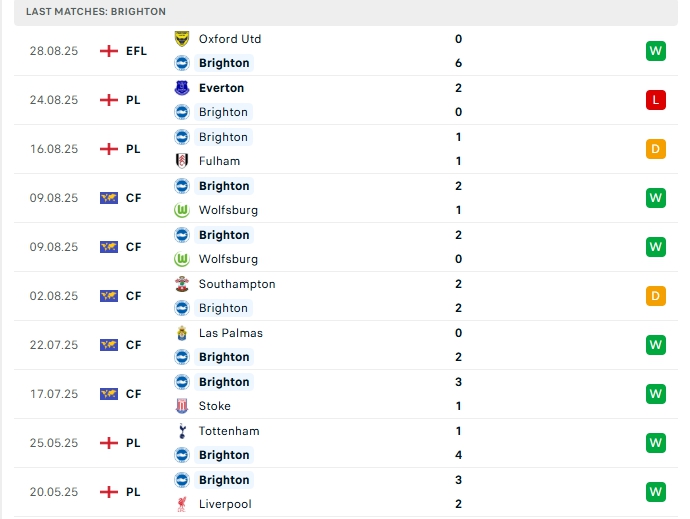Image resolution: width=690 pixels, height=519 pixels.
Task: Click the Southampton club crest
Action: pos(182,284)
